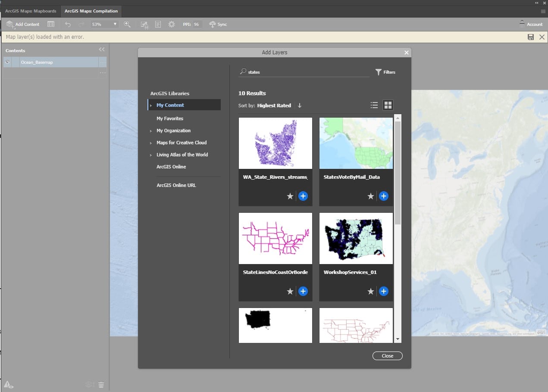
Task: Collapse the Contents panel with double chevron
Action: point(102,50)
